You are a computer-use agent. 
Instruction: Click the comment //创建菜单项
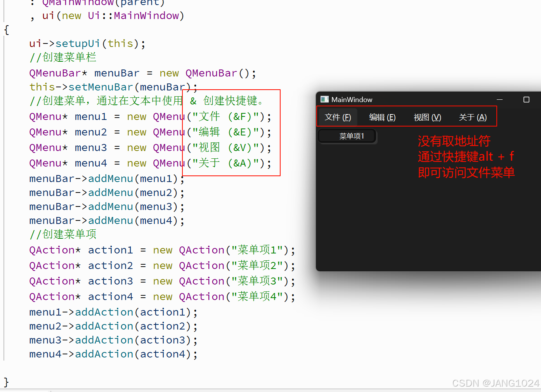(x=63, y=234)
